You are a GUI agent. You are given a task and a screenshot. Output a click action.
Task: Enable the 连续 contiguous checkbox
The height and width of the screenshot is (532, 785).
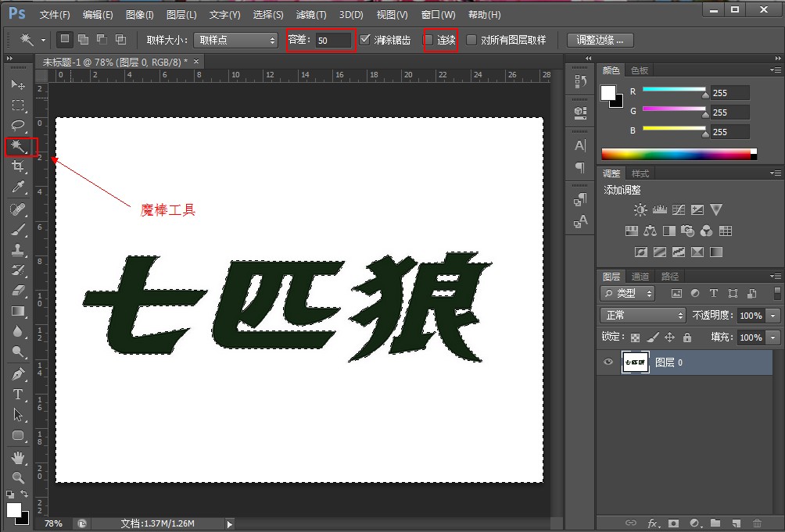click(x=428, y=40)
